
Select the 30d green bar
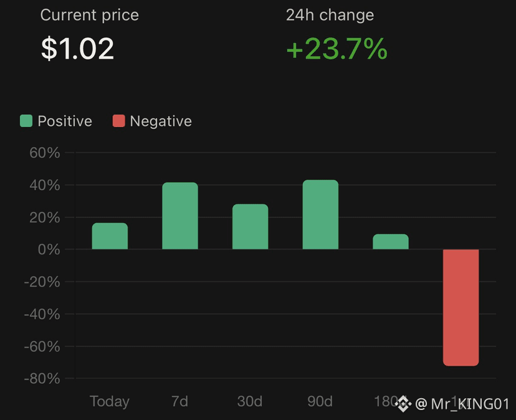250,226
